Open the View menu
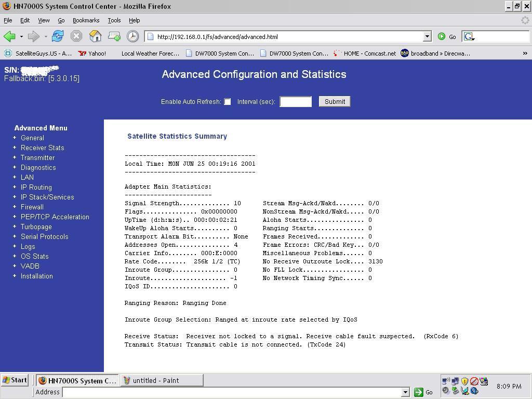Viewport: 532px width, 399px height. 44,20
